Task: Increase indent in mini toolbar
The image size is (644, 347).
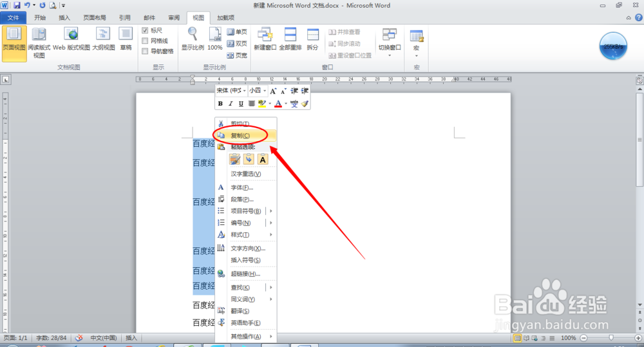Action: coord(305,91)
